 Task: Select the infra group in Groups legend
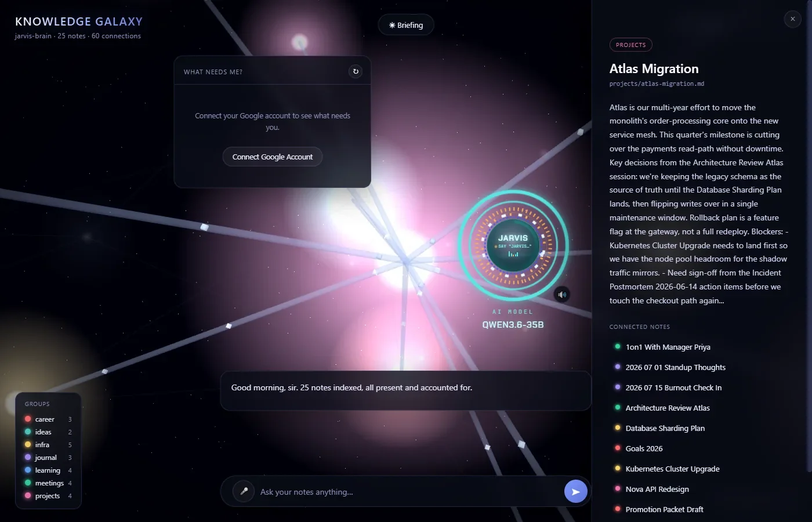(x=48, y=444)
